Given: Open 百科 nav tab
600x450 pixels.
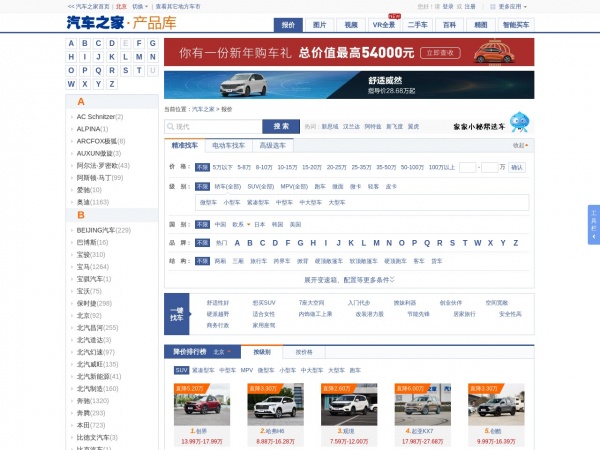Looking at the screenshot, I should (449, 25).
